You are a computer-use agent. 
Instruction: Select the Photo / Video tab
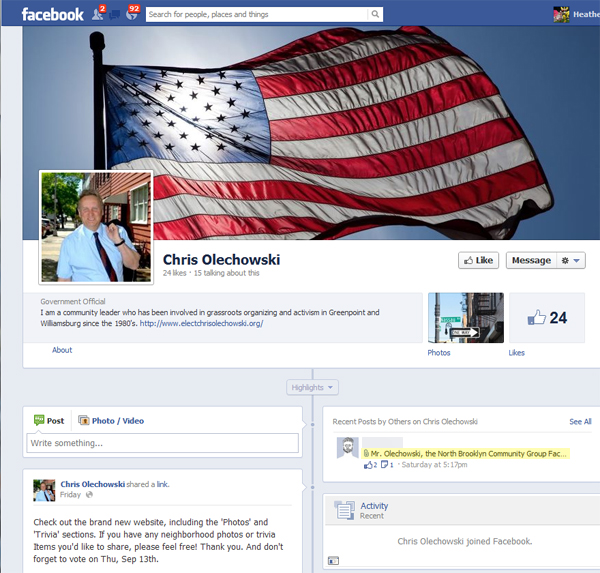tap(111, 421)
